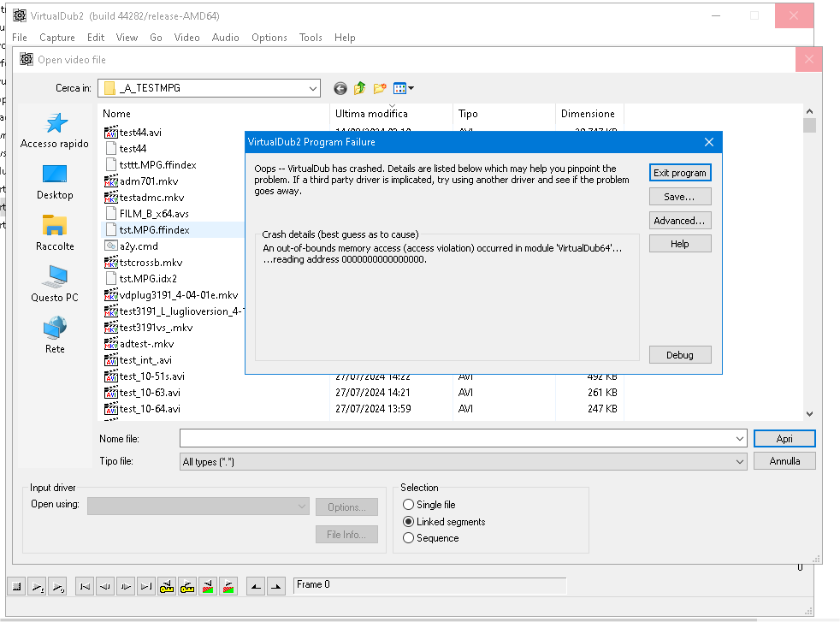The image size is (840, 622).
Task: Click Exit program in crash dialog
Action: coord(680,173)
